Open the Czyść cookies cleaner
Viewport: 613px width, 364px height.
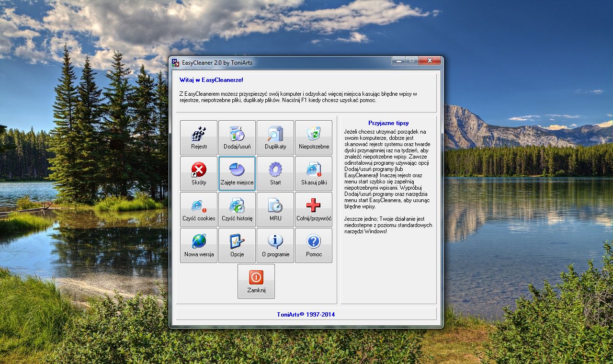pos(199,209)
